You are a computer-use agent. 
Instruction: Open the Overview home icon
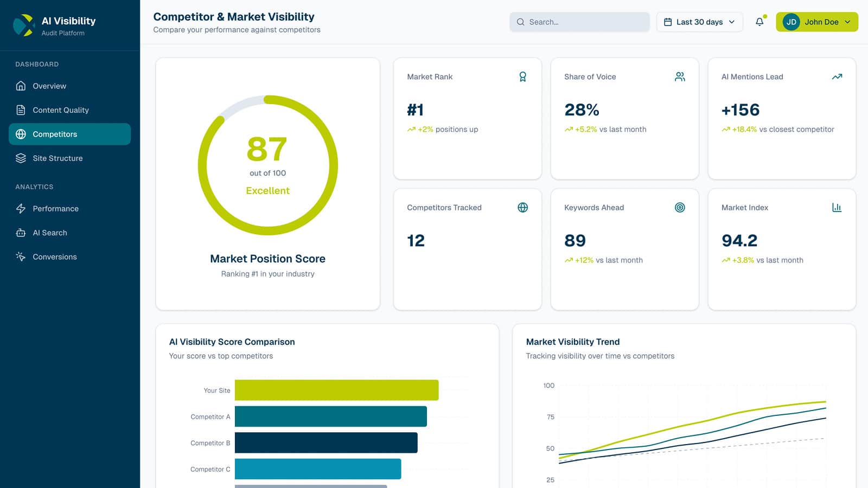pyautogui.click(x=20, y=86)
